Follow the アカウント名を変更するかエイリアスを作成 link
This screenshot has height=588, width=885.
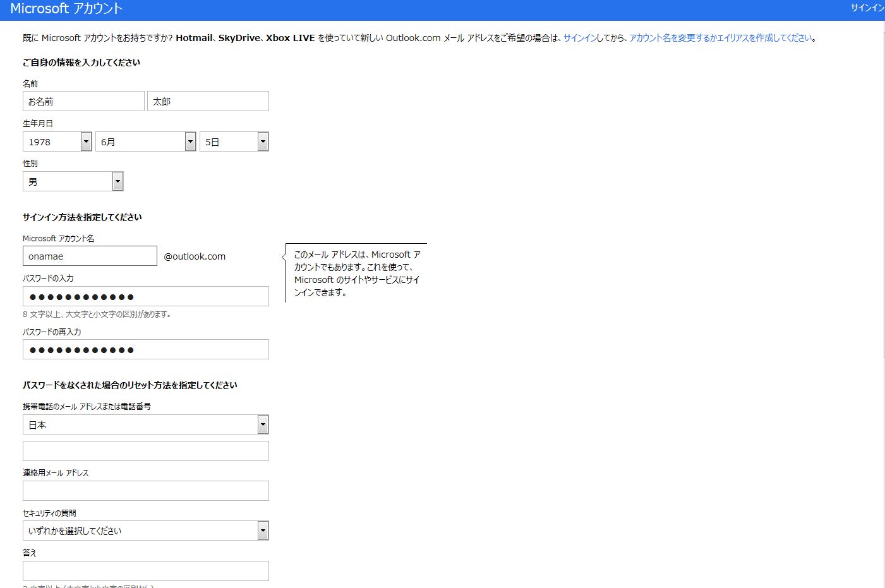(x=721, y=38)
